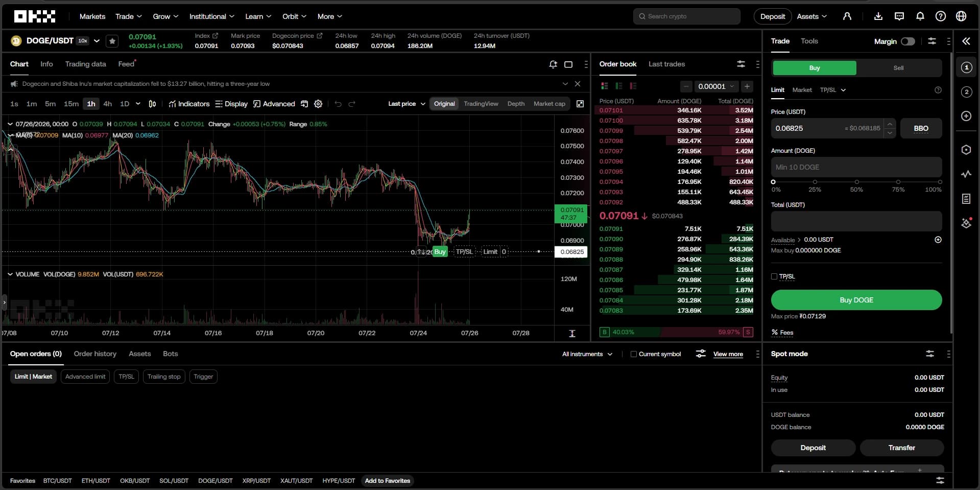Click the OKX logo
The width and height of the screenshot is (980, 490).
[x=35, y=16]
